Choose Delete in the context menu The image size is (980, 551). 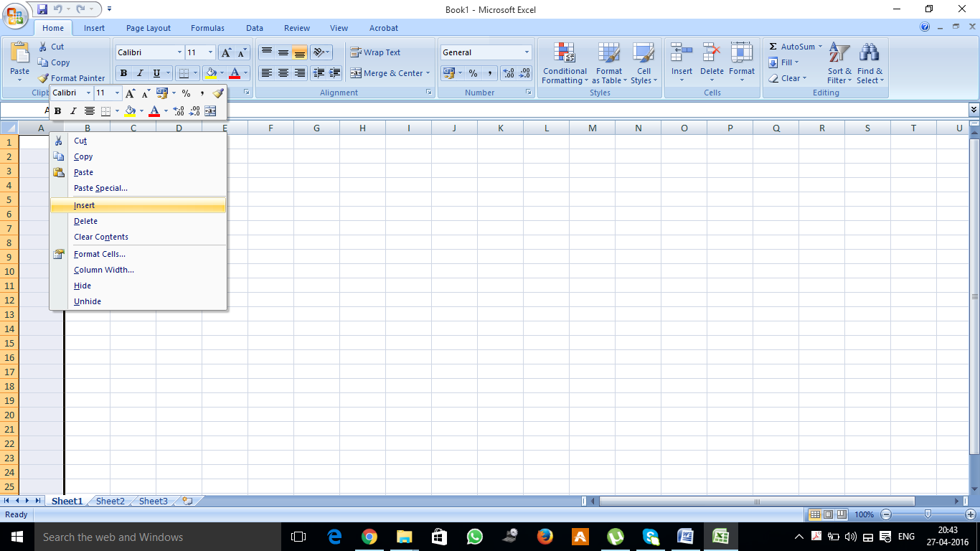point(138,221)
